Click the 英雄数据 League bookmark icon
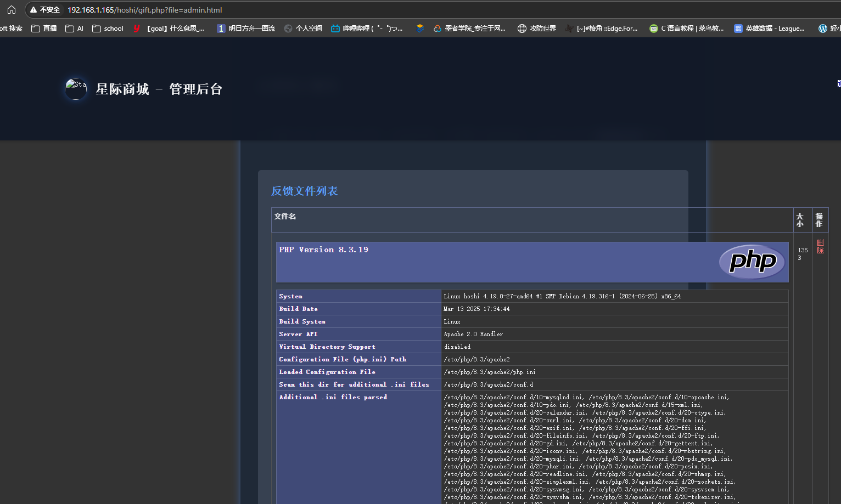The width and height of the screenshot is (841, 504). (x=738, y=28)
